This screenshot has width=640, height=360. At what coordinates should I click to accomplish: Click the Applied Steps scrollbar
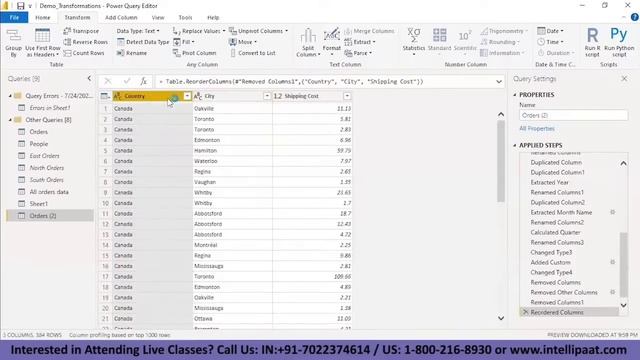pos(623,264)
